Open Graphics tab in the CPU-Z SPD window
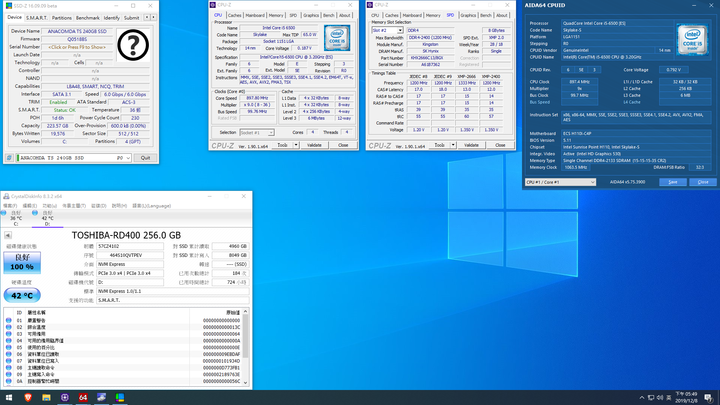 coord(468,15)
